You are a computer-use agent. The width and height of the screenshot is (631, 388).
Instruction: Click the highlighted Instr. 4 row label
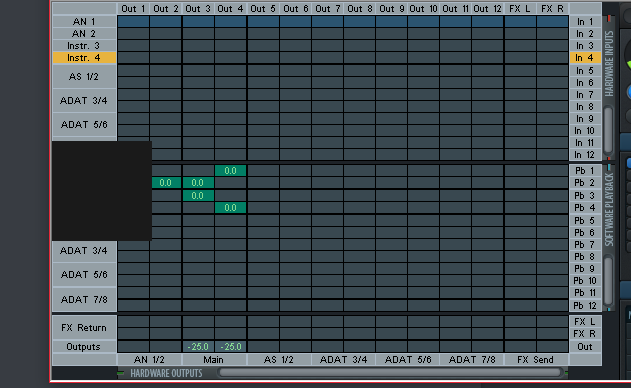click(x=84, y=58)
